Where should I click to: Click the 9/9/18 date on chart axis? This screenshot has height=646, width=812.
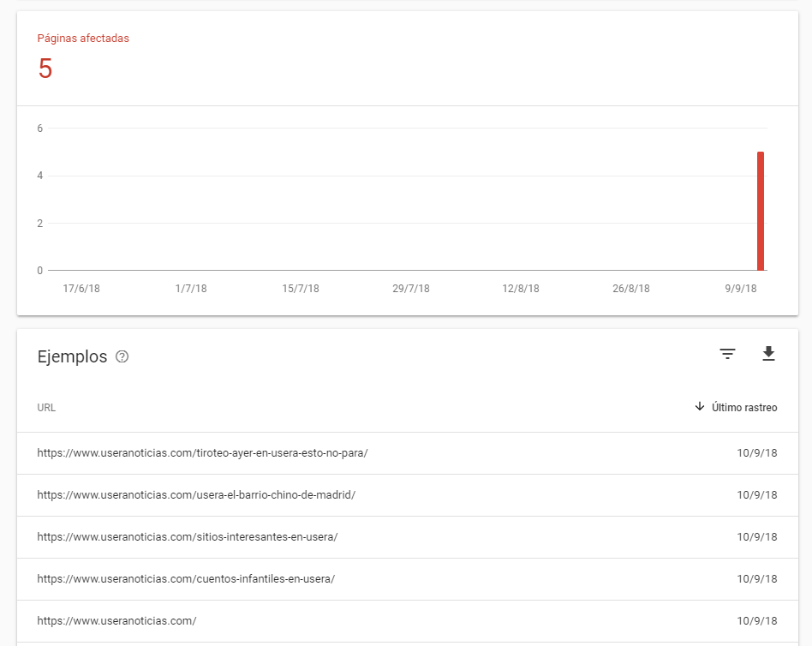[x=741, y=289]
